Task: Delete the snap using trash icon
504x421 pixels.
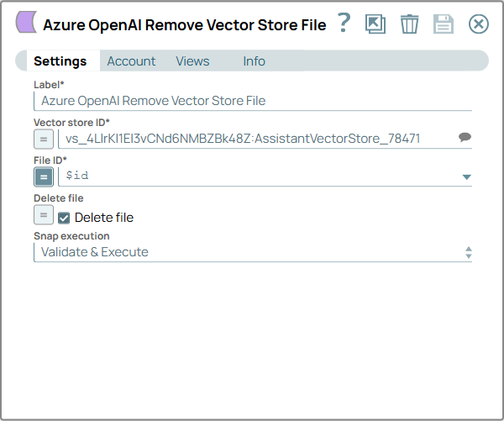Action: 410,24
